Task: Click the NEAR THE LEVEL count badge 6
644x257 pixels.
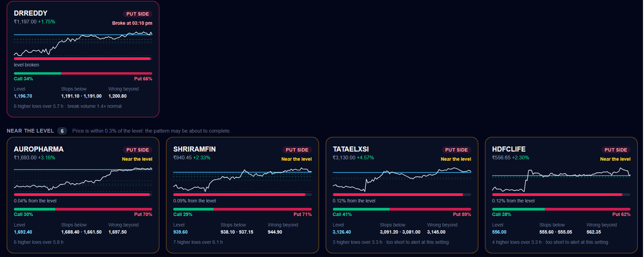Action: 62,131
